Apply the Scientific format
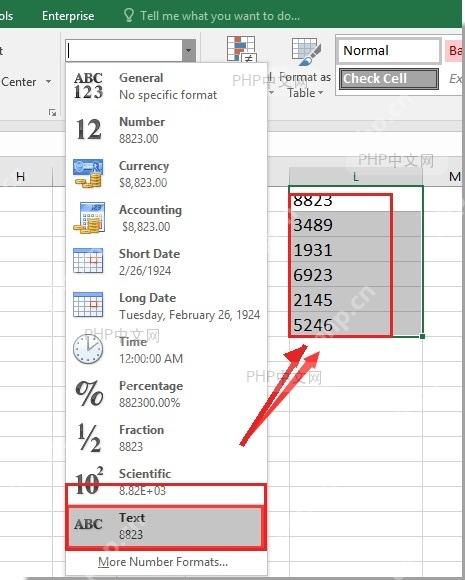Screen dimensions: 465x580 coord(166,482)
